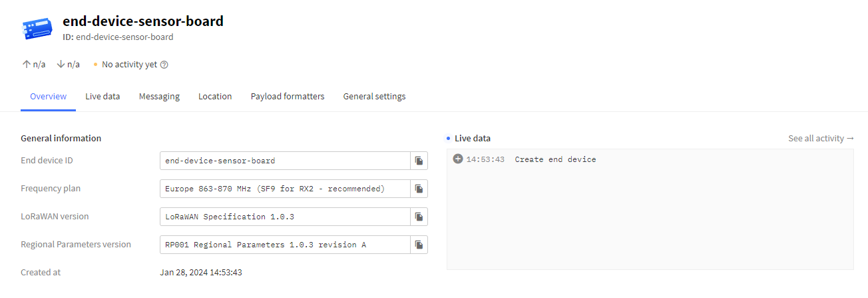Open the Payload formatters tab
Screen dimensions: 868x298
(288, 97)
